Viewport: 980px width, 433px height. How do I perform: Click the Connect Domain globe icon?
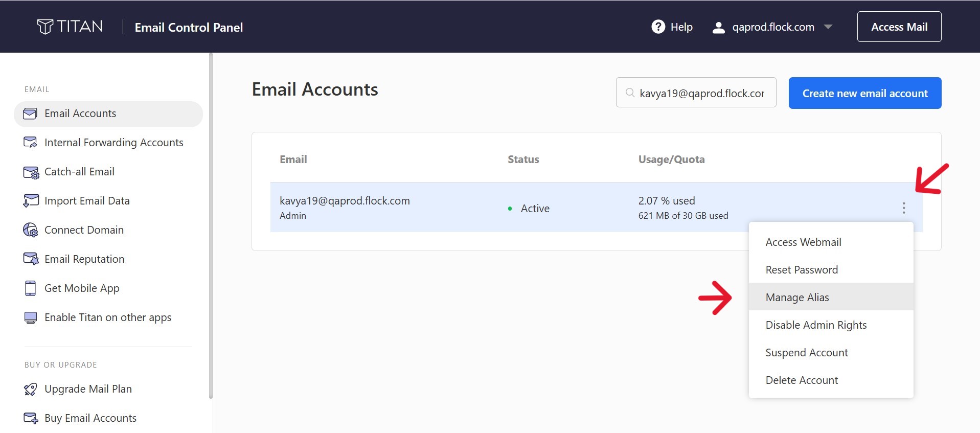click(x=31, y=230)
